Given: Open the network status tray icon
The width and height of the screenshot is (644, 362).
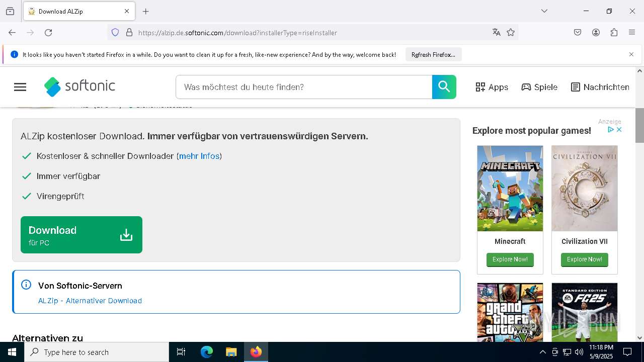Looking at the screenshot, I should (x=567, y=352).
